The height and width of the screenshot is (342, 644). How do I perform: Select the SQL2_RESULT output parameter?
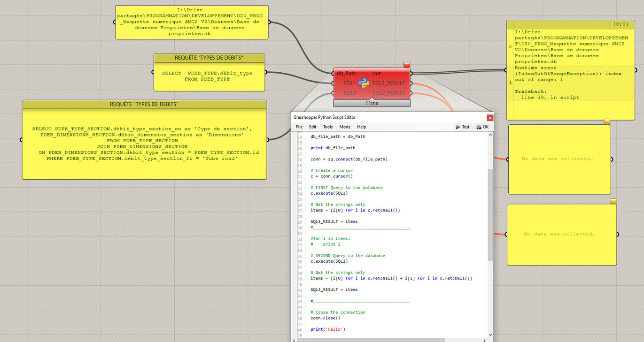[388, 93]
